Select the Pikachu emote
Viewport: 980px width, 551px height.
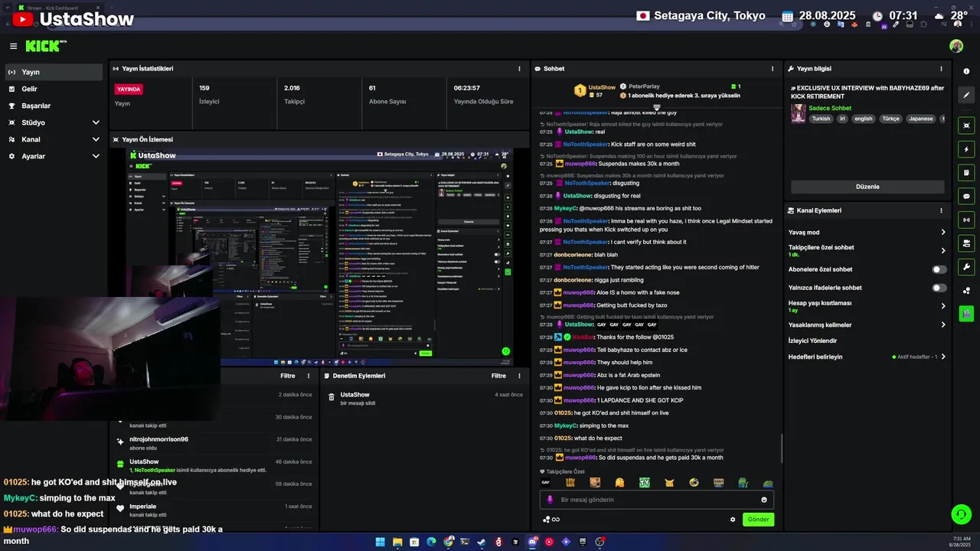pos(669,483)
